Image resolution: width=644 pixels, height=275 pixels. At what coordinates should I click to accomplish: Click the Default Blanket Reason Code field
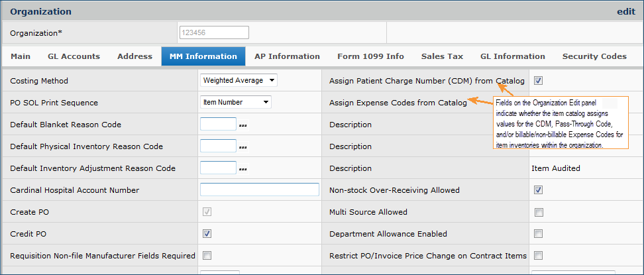[x=218, y=125]
